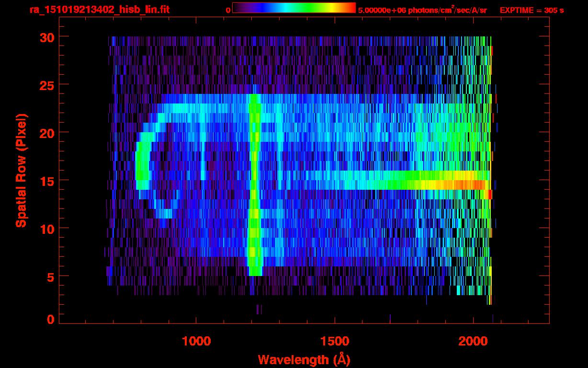Click the Spatial Row (Pixel) axis title
588x368 pixels.
pyautogui.click(x=21, y=171)
